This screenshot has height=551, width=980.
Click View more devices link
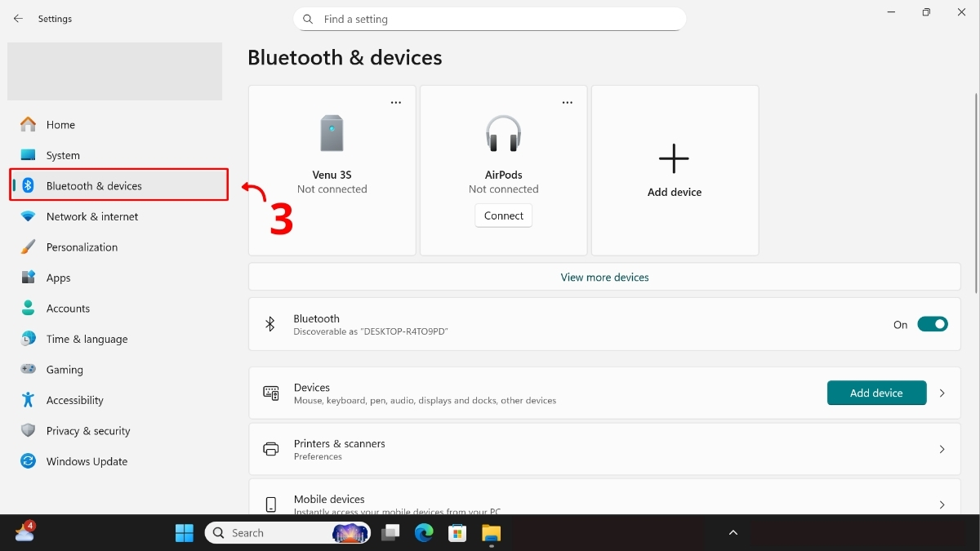[604, 277]
